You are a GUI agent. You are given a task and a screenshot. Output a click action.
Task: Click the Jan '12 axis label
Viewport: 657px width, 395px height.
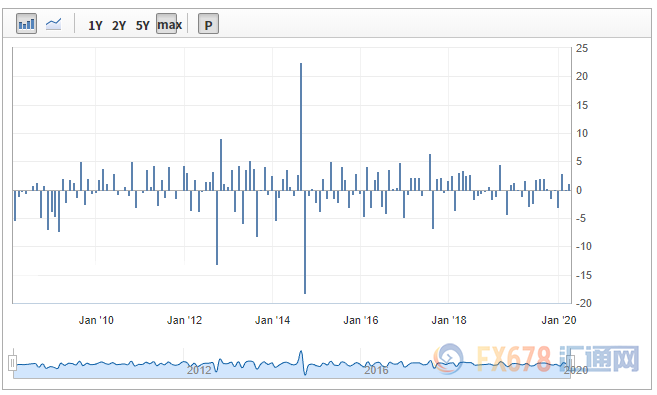[x=184, y=320]
